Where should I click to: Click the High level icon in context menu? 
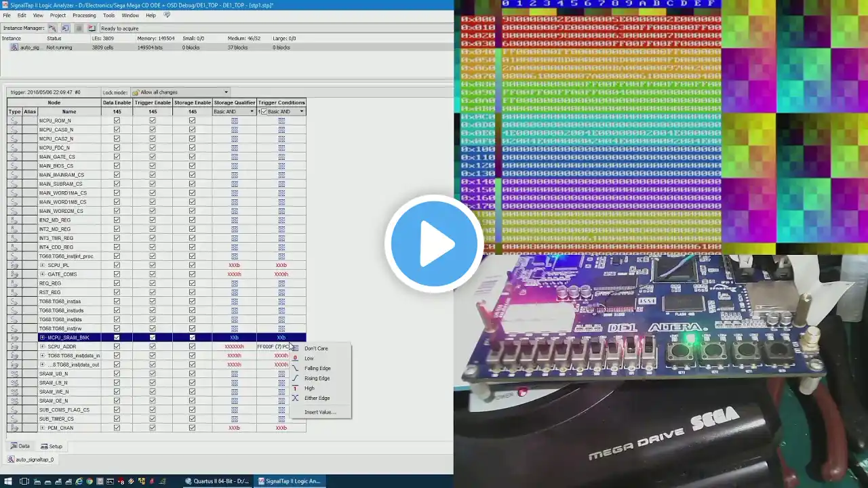click(x=295, y=388)
